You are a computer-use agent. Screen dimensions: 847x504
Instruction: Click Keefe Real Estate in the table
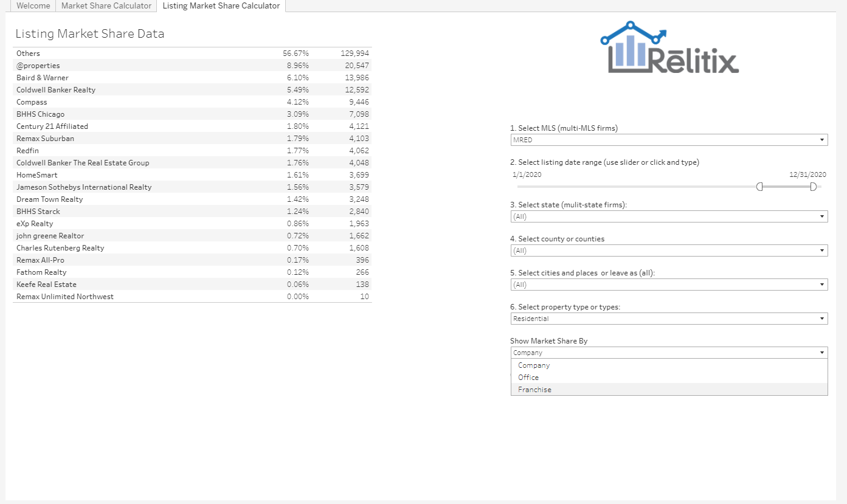click(46, 285)
